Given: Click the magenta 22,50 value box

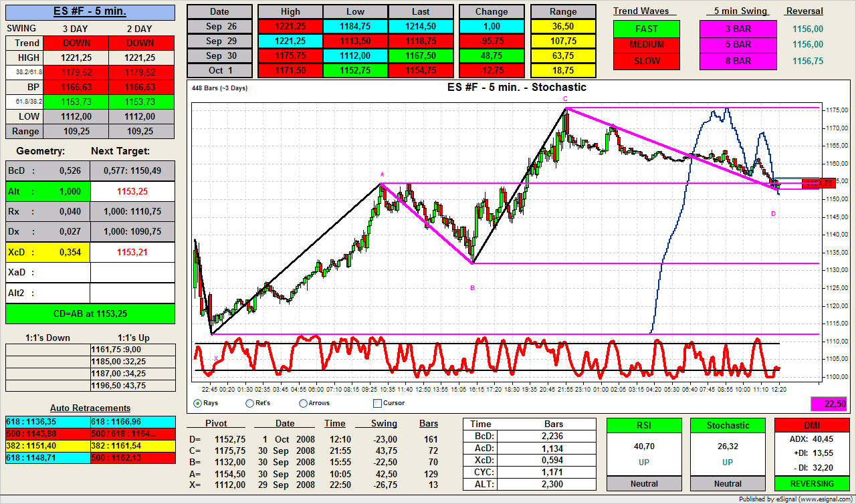Looking at the screenshot, I should 829,404.
